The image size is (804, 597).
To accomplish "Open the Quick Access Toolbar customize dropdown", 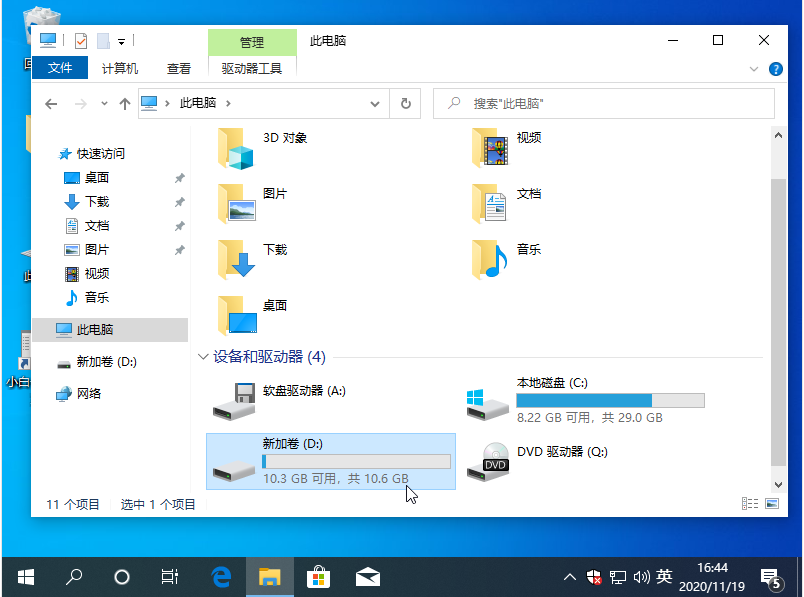I will point(122,40).
